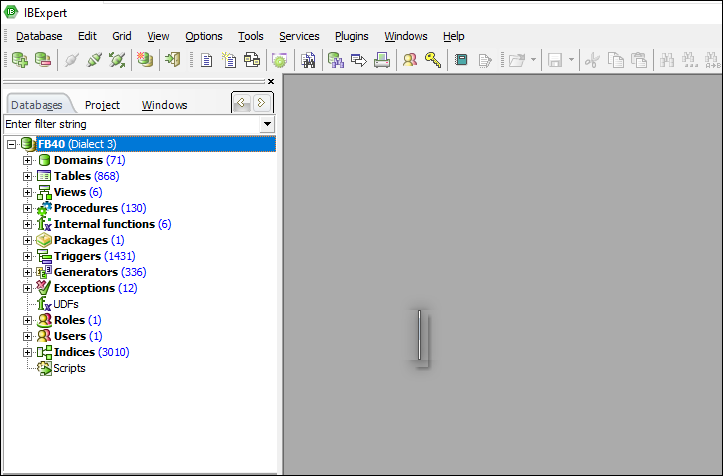This screenshot has width=723, height=476.
Task: Click the Exit door icon
Action: (173, 60)
